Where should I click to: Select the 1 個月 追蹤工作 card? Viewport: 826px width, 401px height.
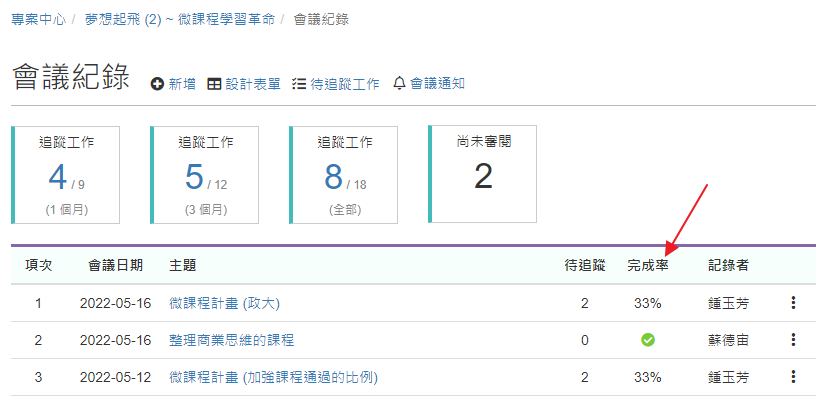(66, 175)
